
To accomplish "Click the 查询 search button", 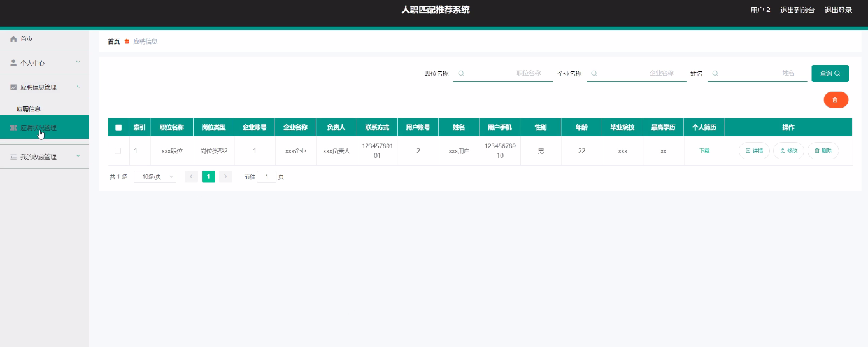I will (830, 73).
